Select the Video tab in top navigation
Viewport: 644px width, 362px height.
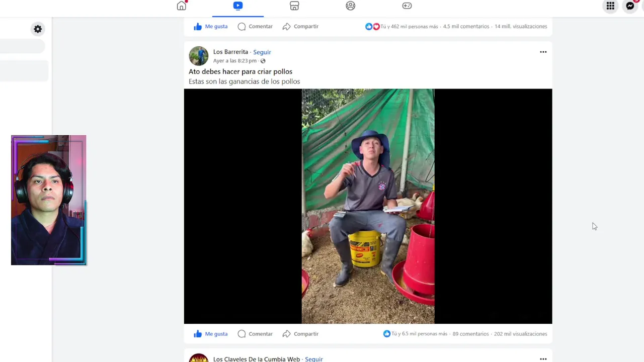[238, 6]
